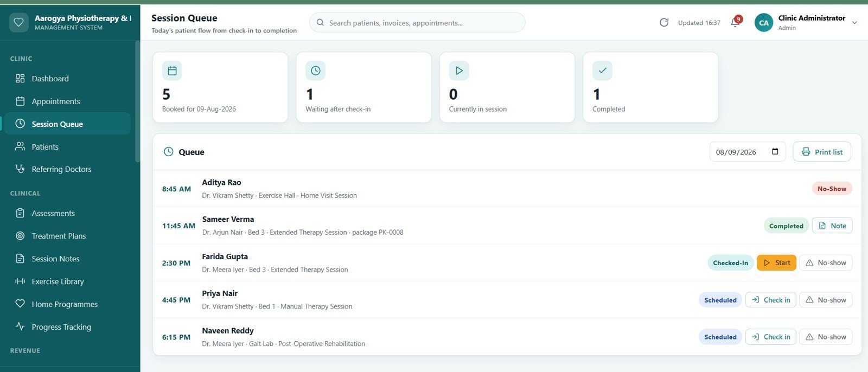Click the Checked-In badge for Farida Gupta
Viewport: 868px width, 372px height.
pos(730,262)
